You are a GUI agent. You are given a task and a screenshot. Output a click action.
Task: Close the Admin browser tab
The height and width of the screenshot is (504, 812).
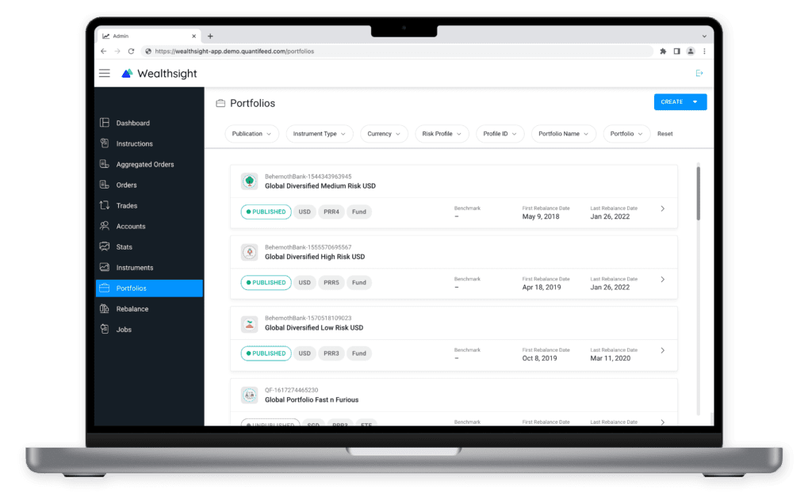pyautogui.click(x=193, y=36)
